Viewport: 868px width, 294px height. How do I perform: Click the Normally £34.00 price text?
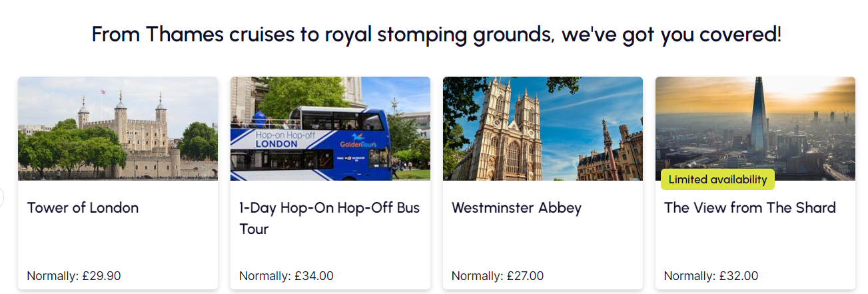tap(286, 276)
